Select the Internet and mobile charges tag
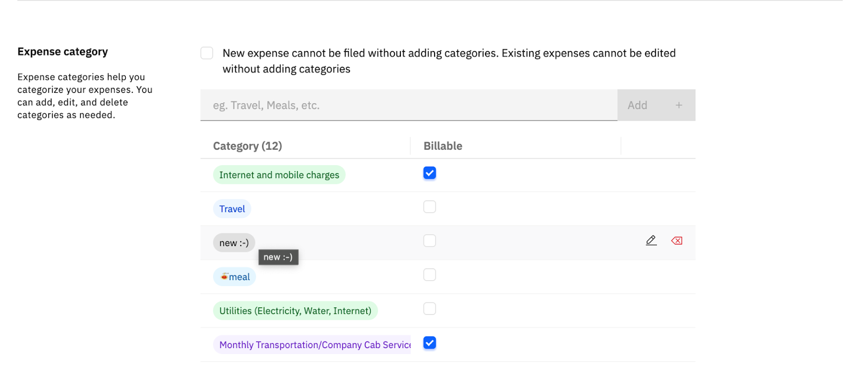The height and width of the screenshot is (385, 868). (279, 175)
